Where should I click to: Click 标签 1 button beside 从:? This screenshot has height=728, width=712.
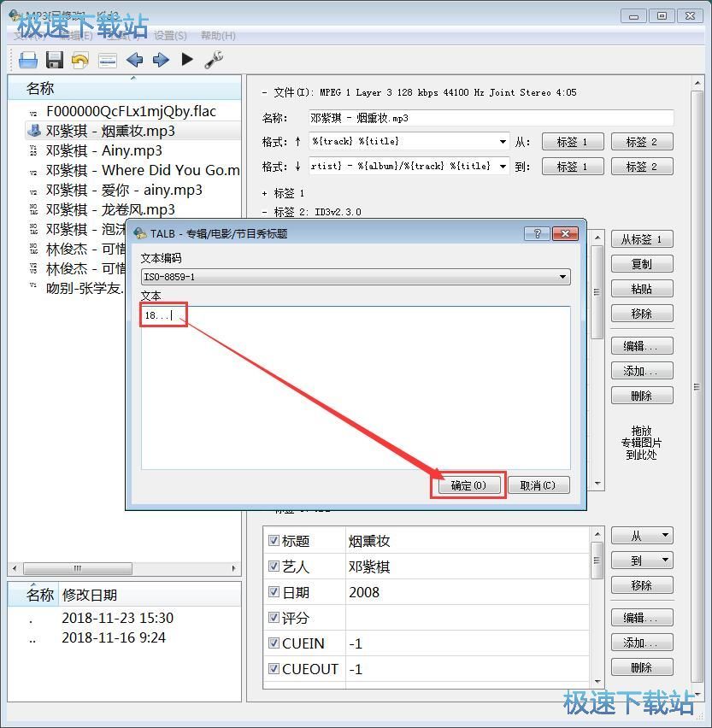[573, 142]
